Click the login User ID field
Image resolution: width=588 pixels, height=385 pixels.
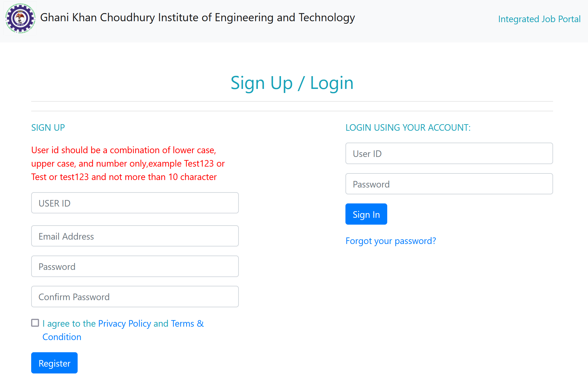click(x=449, y=154)
